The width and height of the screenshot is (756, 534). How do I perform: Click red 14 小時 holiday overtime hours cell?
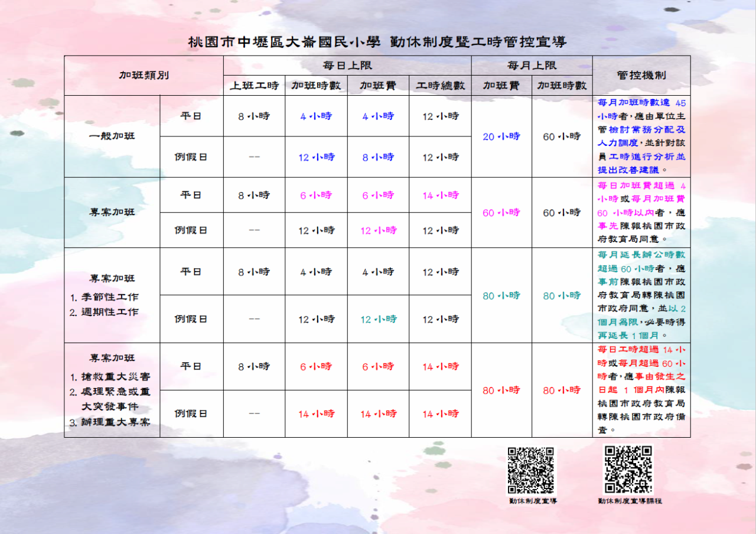316,414
